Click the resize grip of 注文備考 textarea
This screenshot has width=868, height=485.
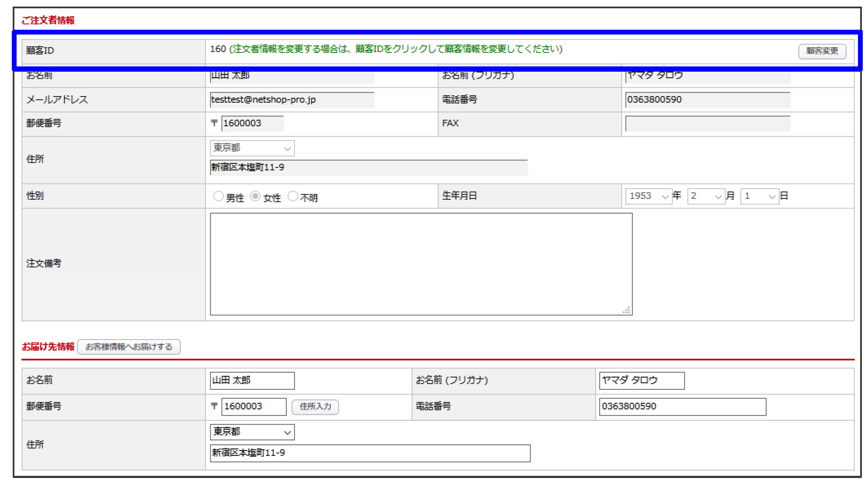point(627,310)
